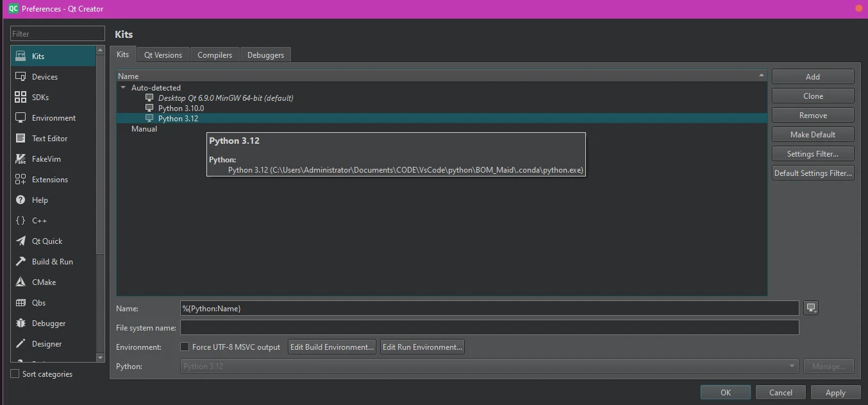Click the category list scroll down arrow
This screenshot has width=868, height=405.
pos(100,358)
